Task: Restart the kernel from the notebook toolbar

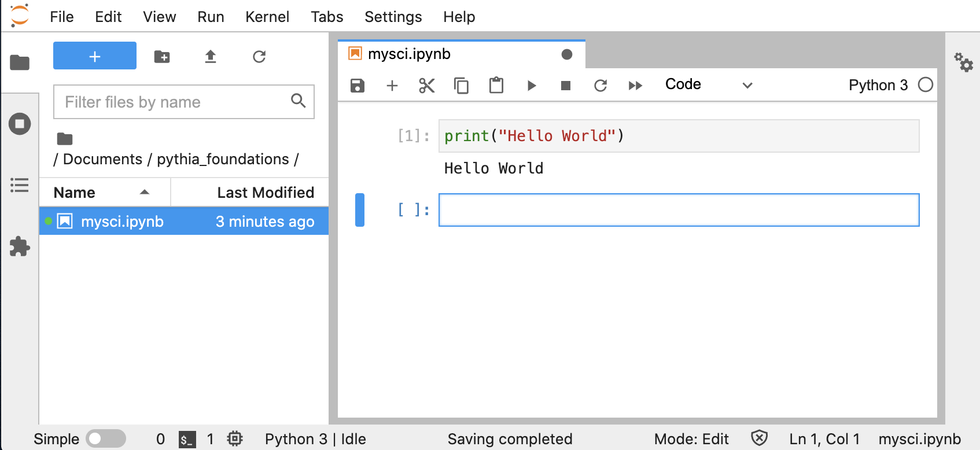Action: tap(600, 86)
